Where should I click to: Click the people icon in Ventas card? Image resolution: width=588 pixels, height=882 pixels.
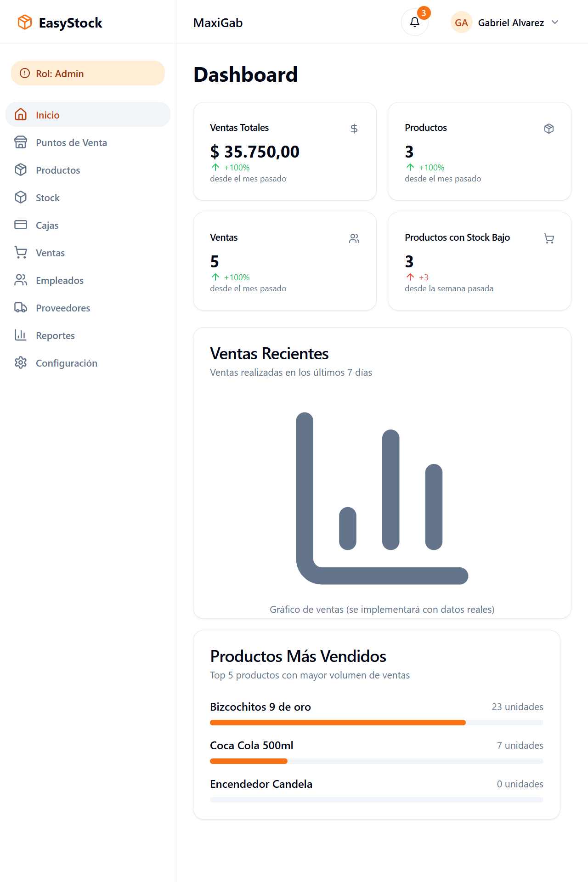[x=354, y=238]
